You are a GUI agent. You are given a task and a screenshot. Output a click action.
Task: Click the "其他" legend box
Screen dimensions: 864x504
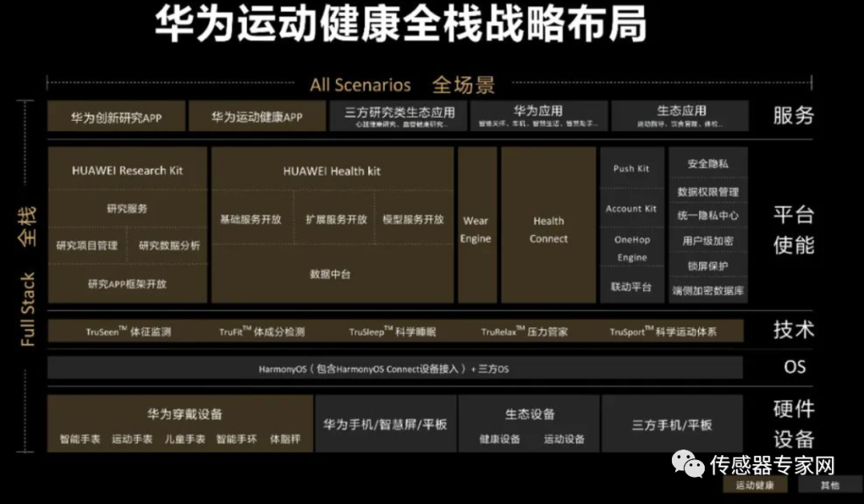point(830,485)
